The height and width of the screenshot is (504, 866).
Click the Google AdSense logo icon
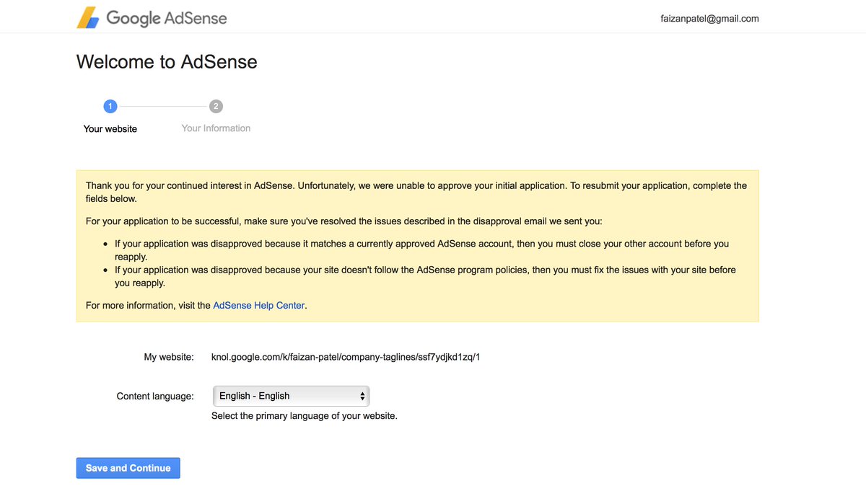pyautogui.click(x=88, y=17)
